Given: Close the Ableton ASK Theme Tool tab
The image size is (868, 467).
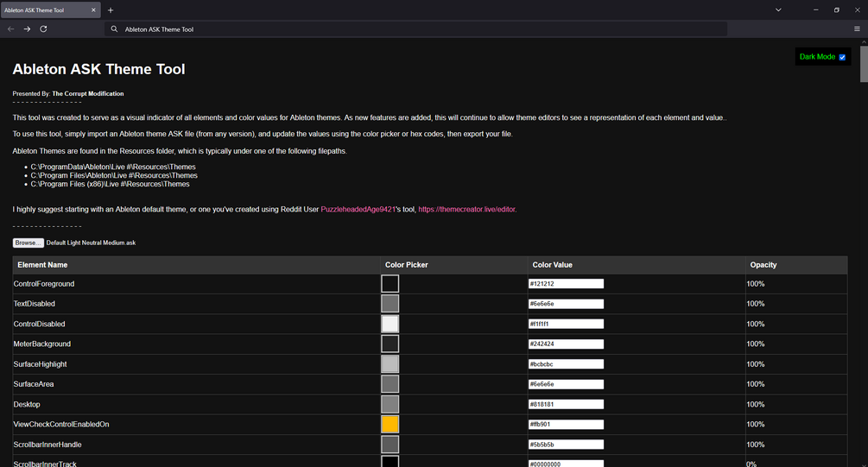Looking at the screenshot, I should (93, 10).
